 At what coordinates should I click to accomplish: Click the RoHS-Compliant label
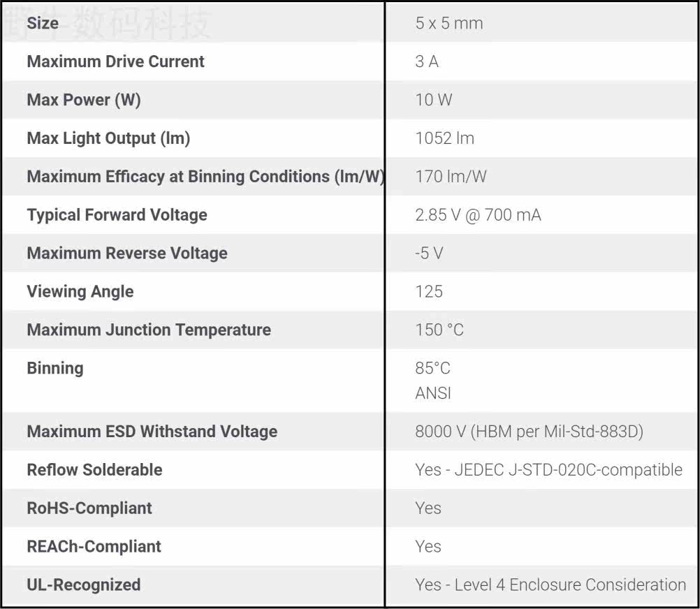tap(89, 508)
